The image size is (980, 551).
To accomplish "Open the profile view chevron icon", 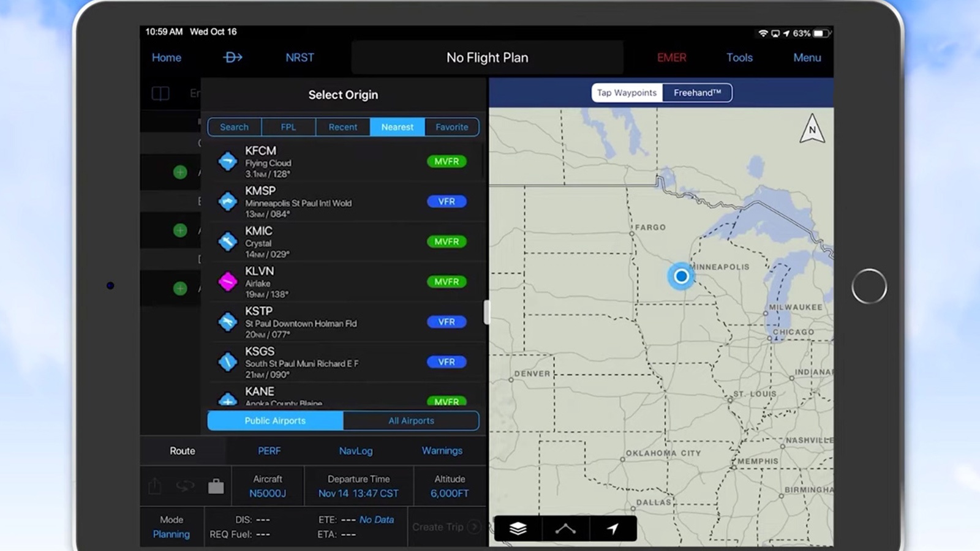I will [565, 528].
